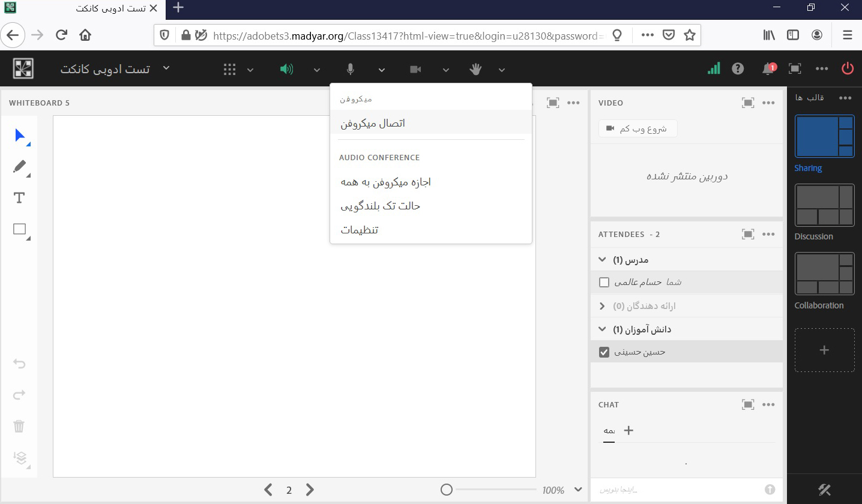Go to previous whiteboard page
Viewport: 862px width, 504px height.
click(268, 490)
